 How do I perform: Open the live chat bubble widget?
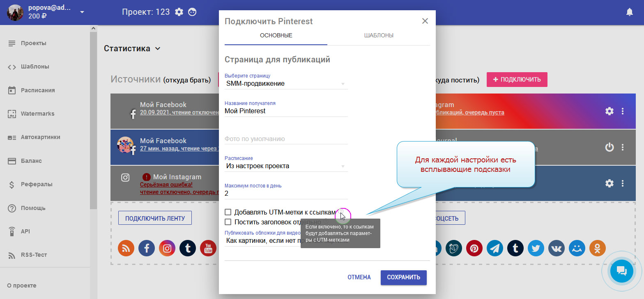[621, 271]
